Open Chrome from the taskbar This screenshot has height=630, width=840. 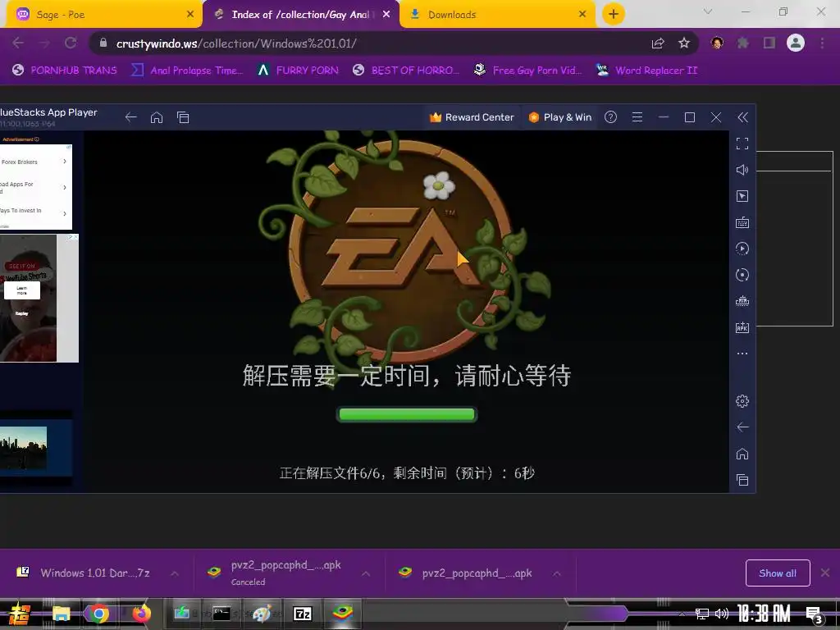coord(98,614)
